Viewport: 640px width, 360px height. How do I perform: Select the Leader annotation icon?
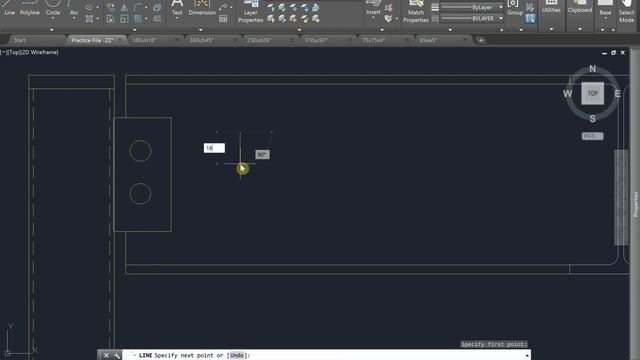tap(223, 7)
